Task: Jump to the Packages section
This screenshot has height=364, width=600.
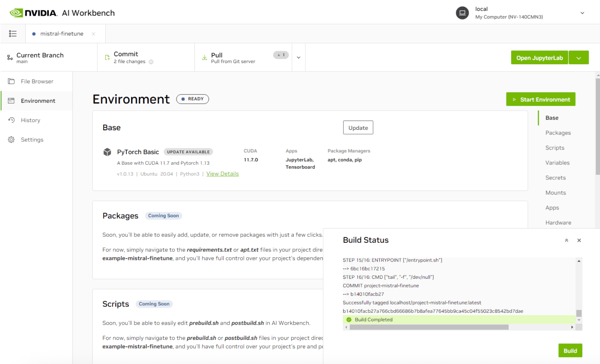Action: 558,133
